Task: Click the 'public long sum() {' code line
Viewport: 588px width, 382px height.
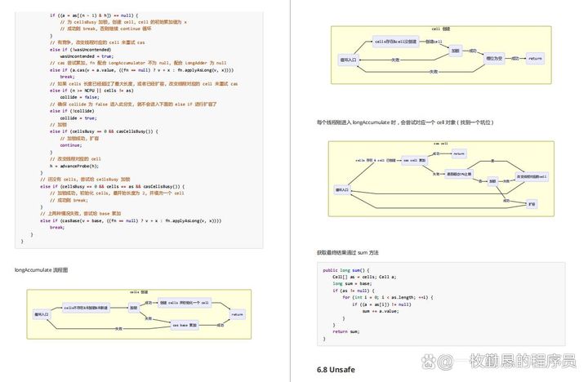Action: click(x=346, y=270)
